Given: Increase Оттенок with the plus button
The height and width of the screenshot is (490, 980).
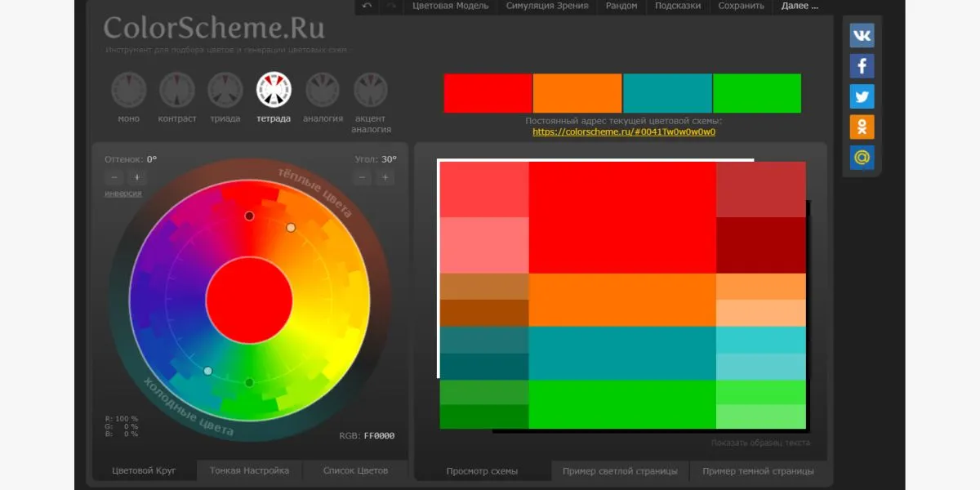Looking at the screenshot, I should (x=136, y=177).
